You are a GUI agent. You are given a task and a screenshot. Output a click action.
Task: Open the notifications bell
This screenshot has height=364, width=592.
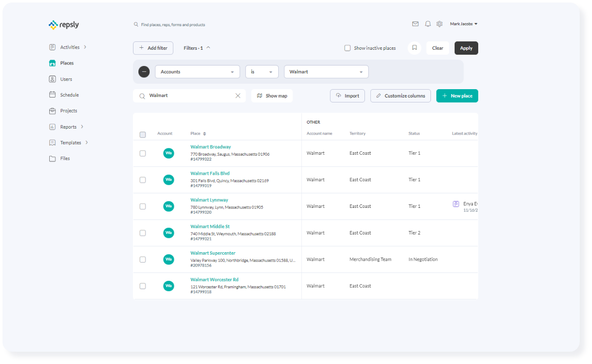pyautogui.click(x=428, y=24)
